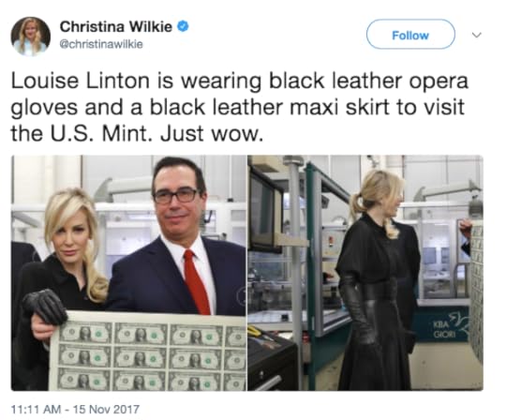Click the man's black eyeglasses
Viewport: 506px width, 420px height.
pyautogui.click(x=176, y=196)
